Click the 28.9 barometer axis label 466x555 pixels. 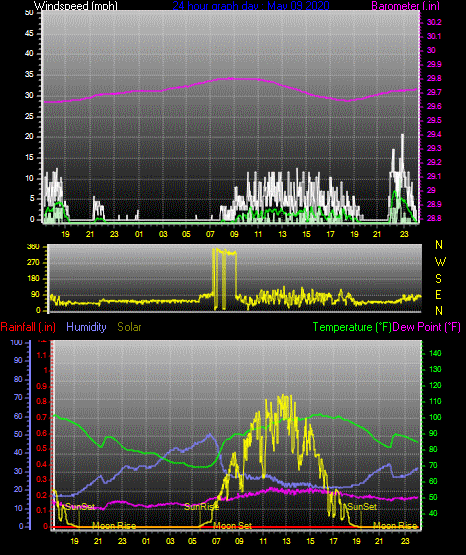(x=434, y=205)
